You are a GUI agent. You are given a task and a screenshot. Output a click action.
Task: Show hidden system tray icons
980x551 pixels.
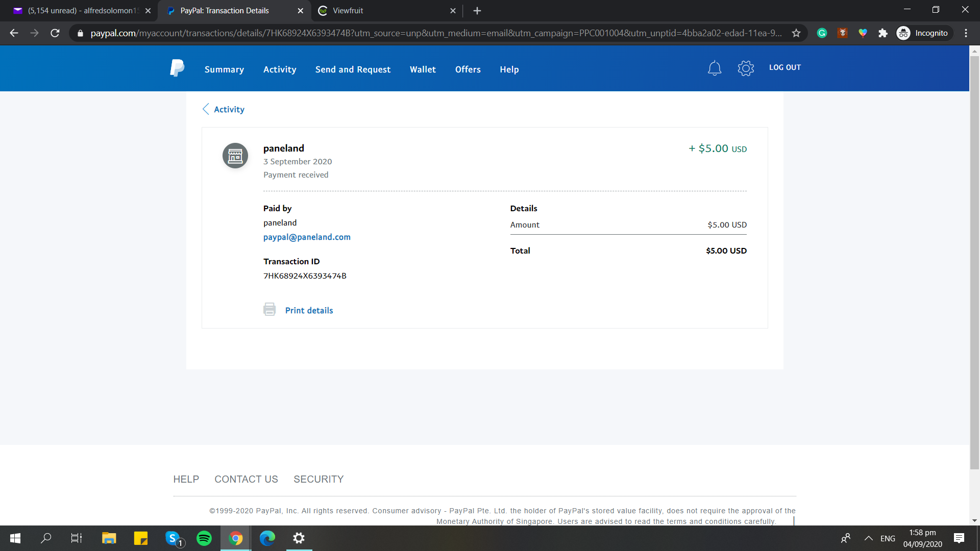[868, 538]
